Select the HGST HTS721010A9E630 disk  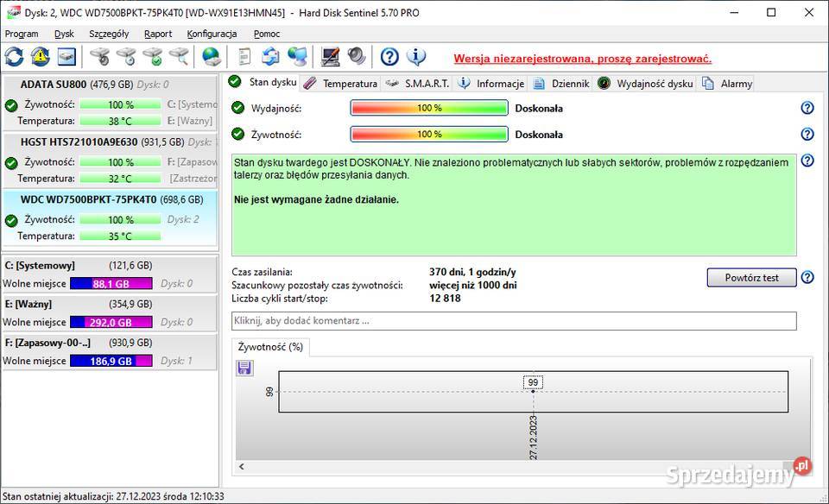pyautogui.click(x=110, y=160)
